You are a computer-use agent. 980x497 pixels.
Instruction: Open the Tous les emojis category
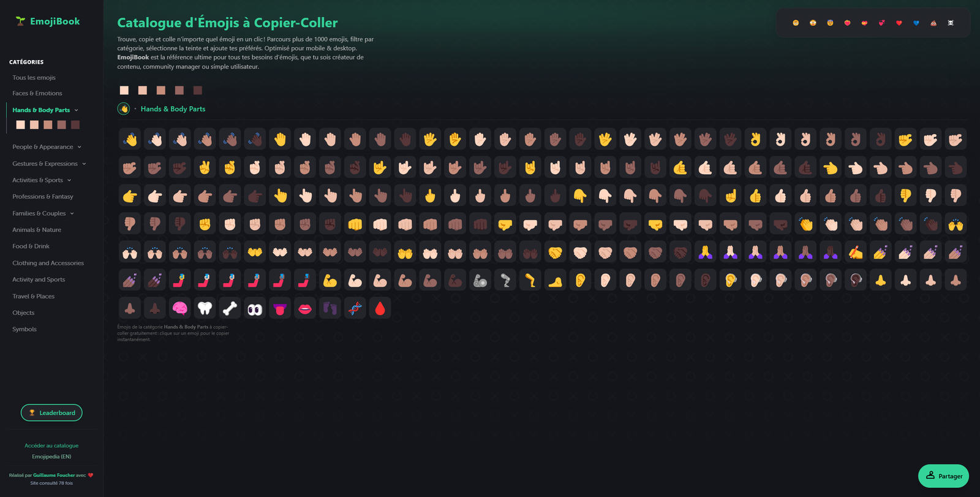click(x=34, y=78)
